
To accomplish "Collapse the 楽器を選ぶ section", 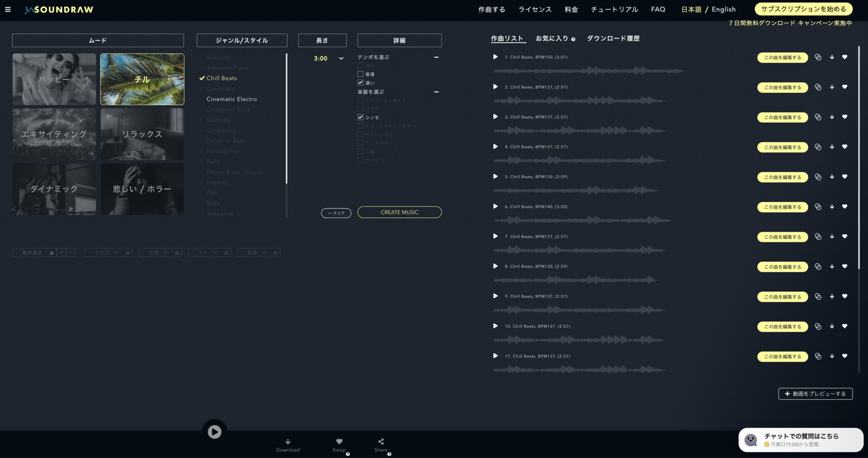I will pos(436,92).
